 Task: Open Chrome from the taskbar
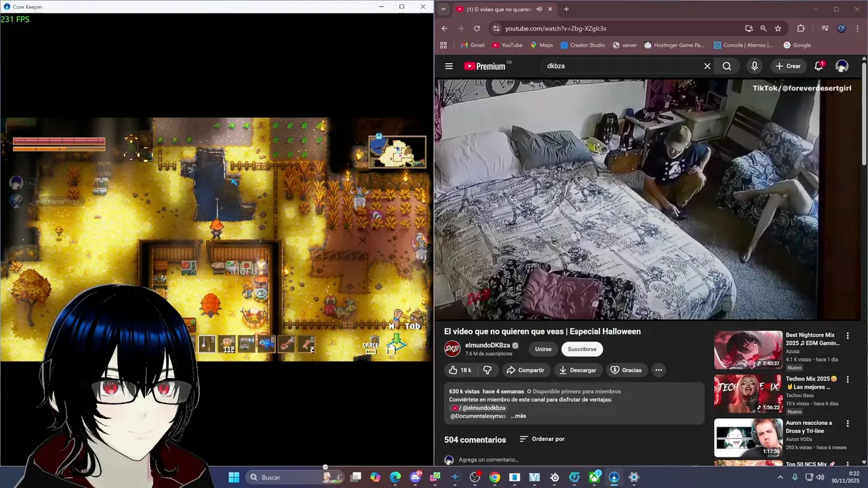point(494,477)
